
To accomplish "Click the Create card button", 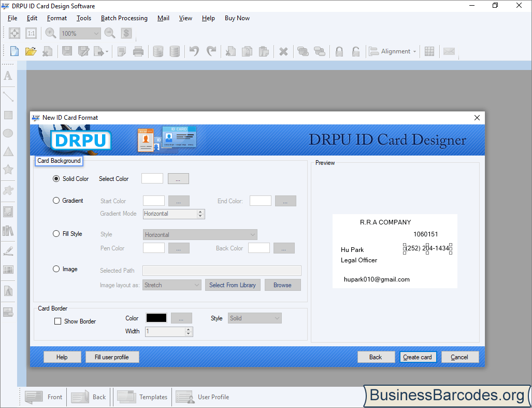I will 418,357.
